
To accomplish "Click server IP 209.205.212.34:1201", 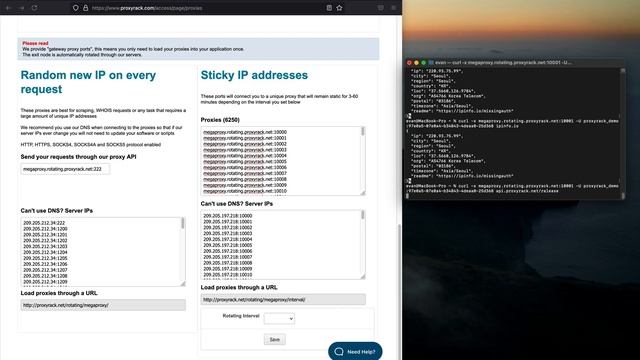I will point(45,235).
